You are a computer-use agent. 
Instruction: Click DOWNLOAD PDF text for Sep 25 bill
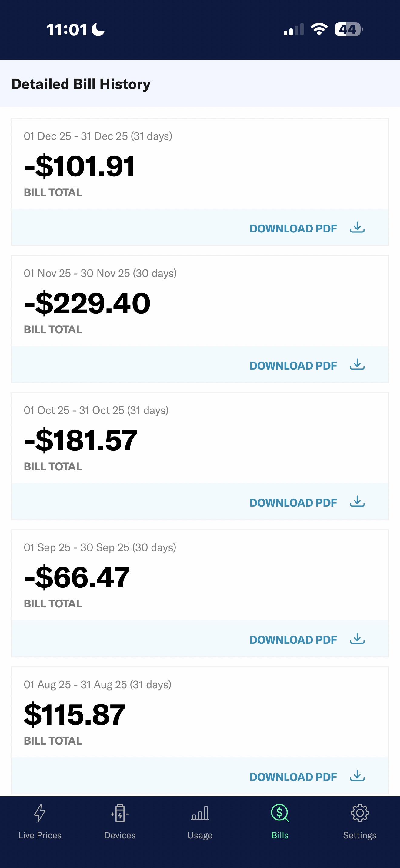pos(293,640)
